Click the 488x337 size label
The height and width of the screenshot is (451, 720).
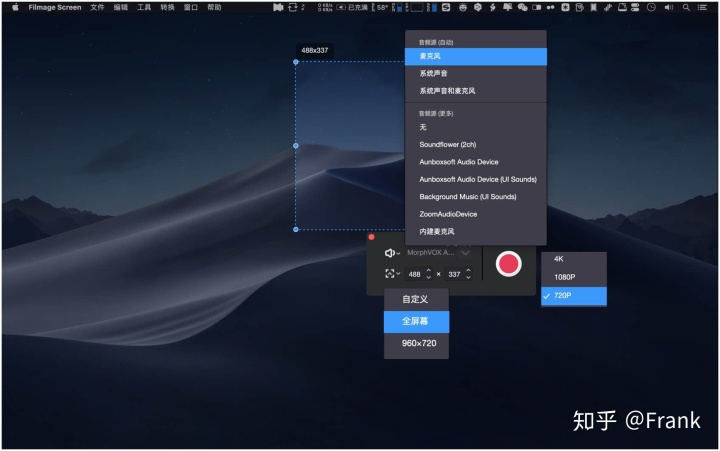point(315,51)
